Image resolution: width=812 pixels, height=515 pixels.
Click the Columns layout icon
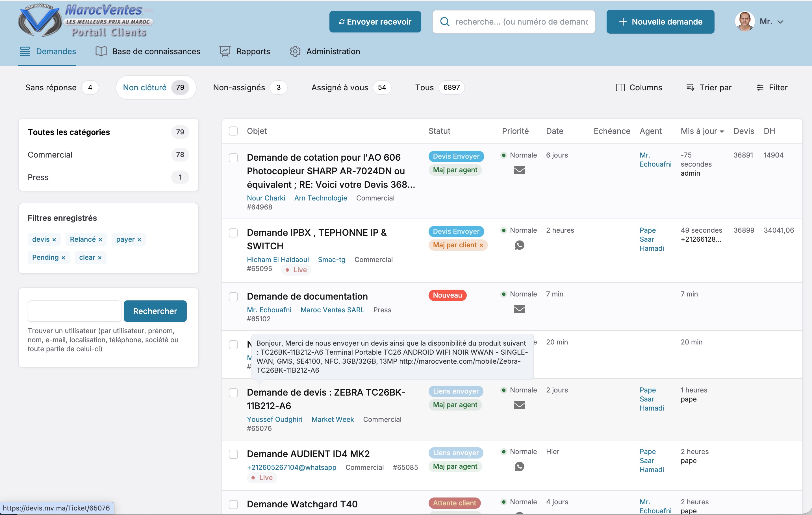point(620,88)
